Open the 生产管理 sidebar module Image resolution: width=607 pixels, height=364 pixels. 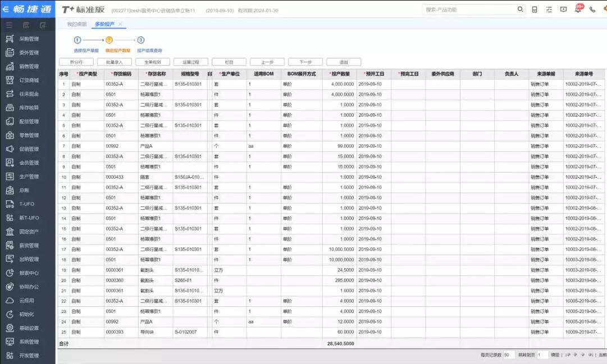pyautogui.click(x=29, y=177)
